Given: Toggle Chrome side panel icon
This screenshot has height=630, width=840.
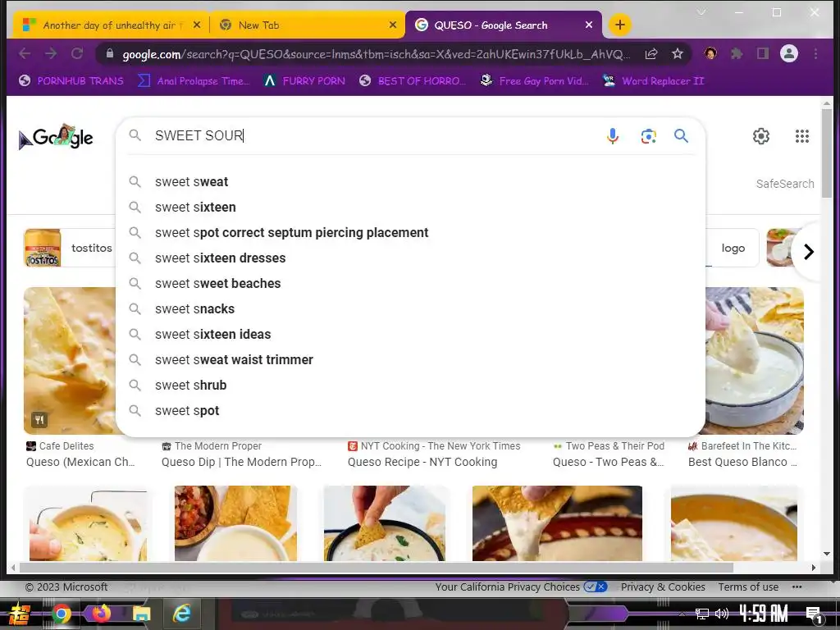Looking at the screenshot, I should (x=762, y=53).
